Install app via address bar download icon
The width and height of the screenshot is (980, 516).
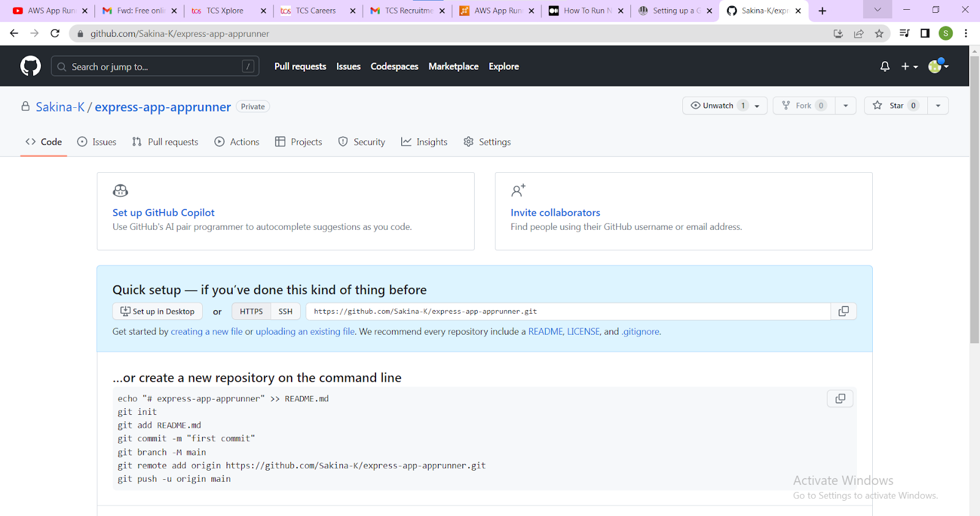click(839, 34)
